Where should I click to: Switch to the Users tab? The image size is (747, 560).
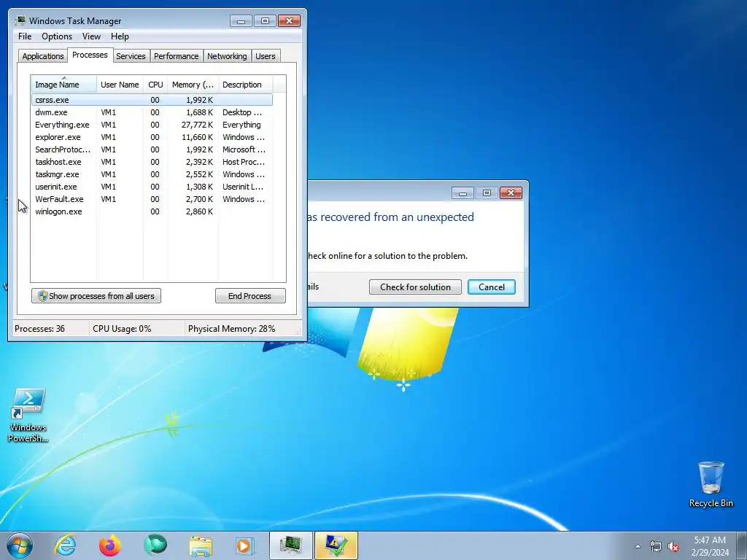click(266, 56)
